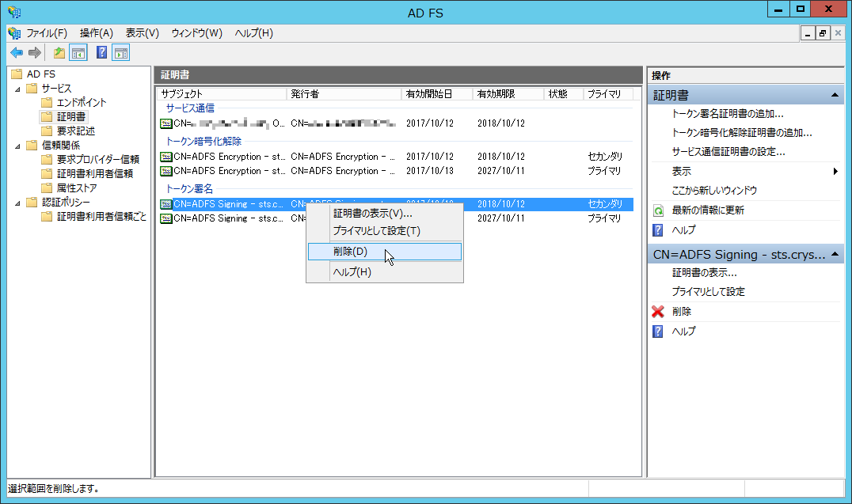Toggle the console tree pane toolbar icon

pyautogui.click(x=78, y=53)
